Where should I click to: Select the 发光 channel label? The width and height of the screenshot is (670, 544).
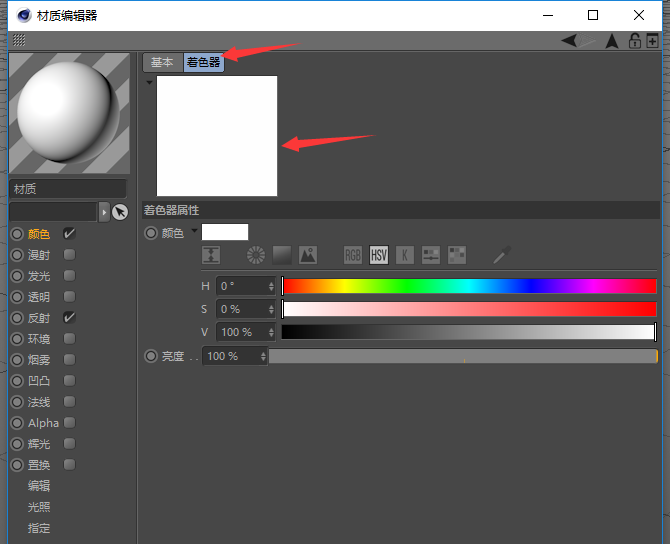point(39,276)
